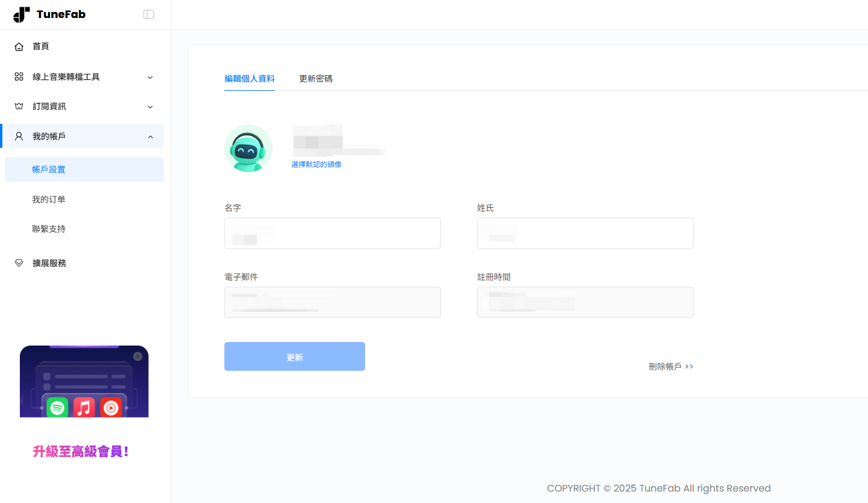Collapse the 我的帳戶 chevron
The image size is (868, 503).
150,136
